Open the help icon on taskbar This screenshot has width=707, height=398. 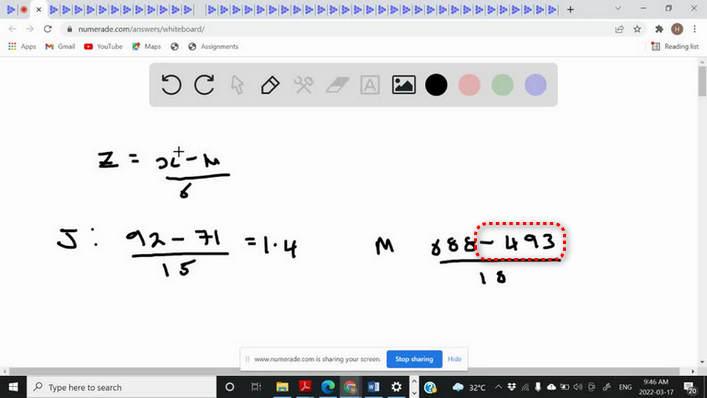430,387
